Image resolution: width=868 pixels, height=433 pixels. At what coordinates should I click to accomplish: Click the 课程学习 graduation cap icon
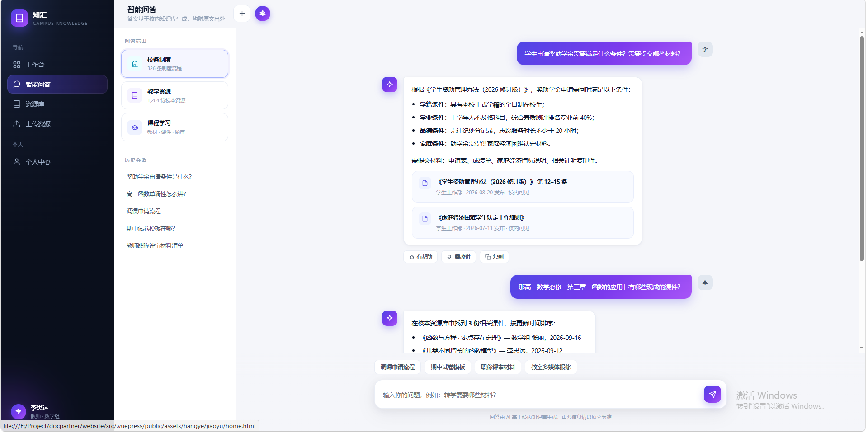(x=135, y=127)
